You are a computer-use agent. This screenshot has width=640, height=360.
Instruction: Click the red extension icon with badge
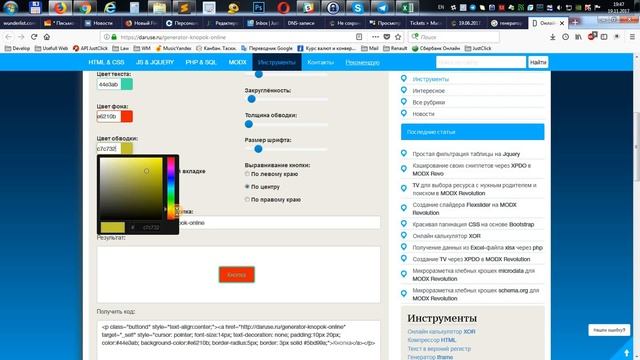tap(591, 36)
